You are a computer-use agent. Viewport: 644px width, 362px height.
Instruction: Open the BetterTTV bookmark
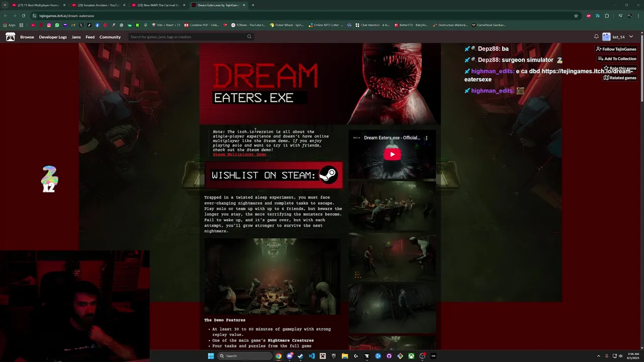[411, 25]
